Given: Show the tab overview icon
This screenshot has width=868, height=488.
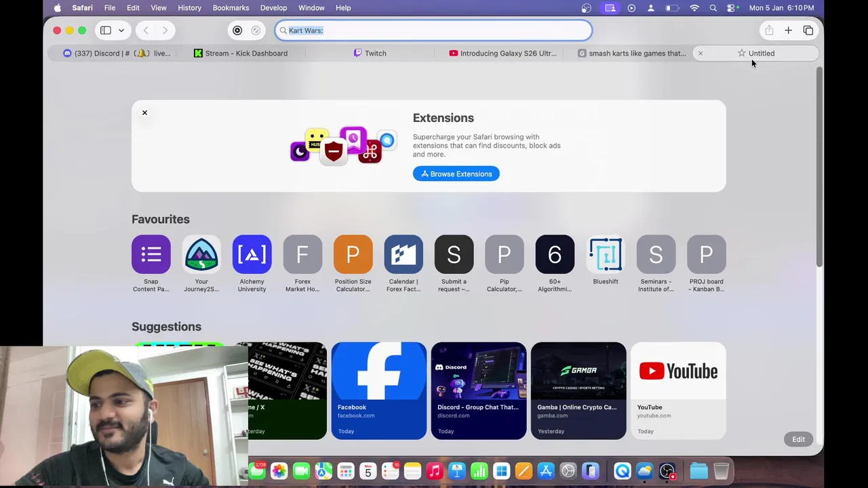Looking at the screenshot, I should (x=808, y=30).
